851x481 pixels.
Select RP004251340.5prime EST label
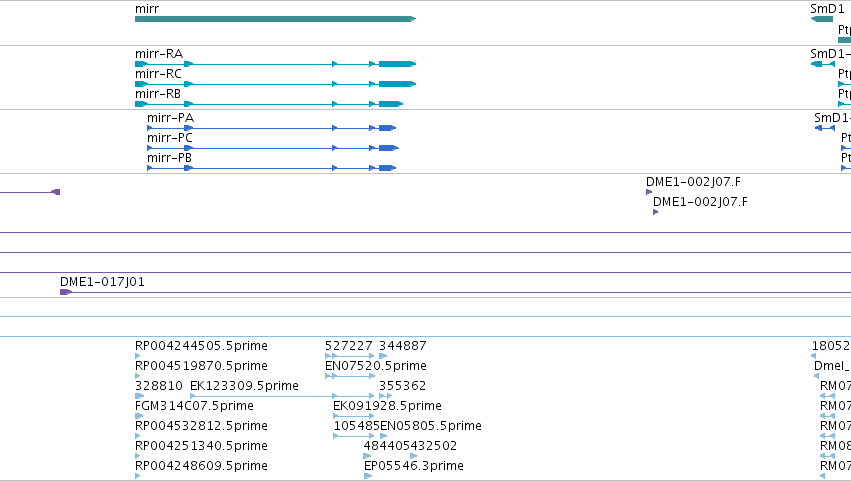[201, 446]
